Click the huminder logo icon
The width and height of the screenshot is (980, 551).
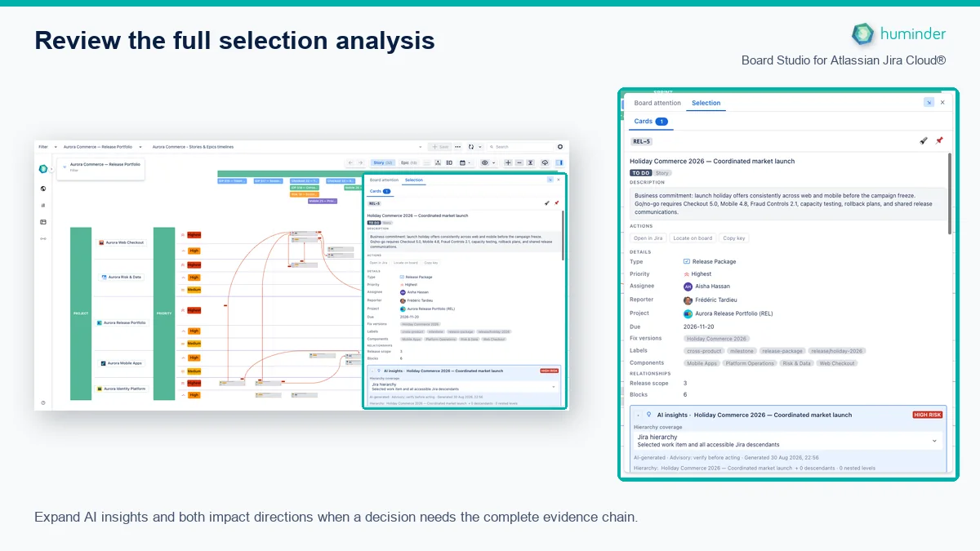pos(863,33)
